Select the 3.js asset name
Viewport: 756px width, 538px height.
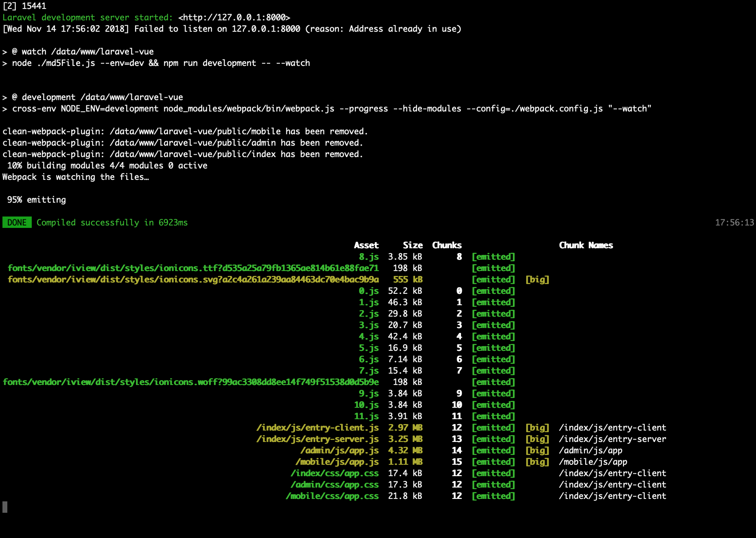(x=369, y=325)
